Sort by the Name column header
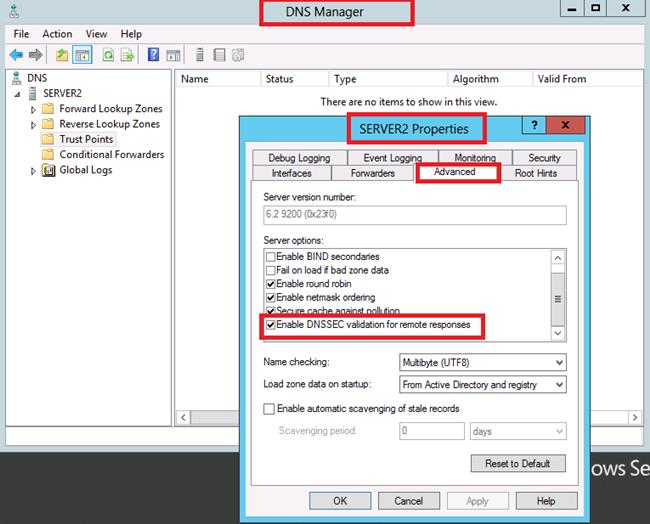Screen dimensions: 650x524 coord(218,79)
